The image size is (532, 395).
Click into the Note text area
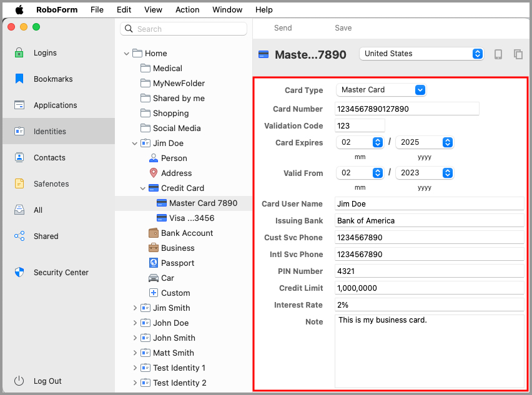point(429,351)
